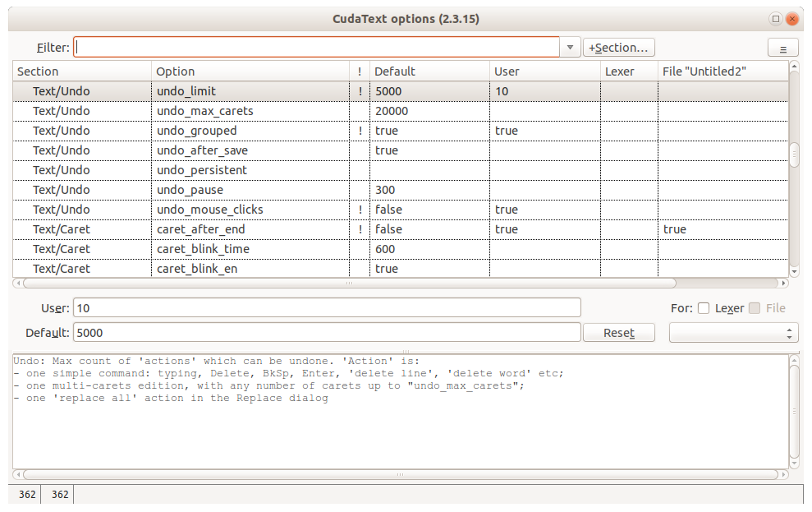Viewport: 812px width, 512px height.
Task: Click the options table horizontal scrollbar
Action: click(x=350, y=283)
